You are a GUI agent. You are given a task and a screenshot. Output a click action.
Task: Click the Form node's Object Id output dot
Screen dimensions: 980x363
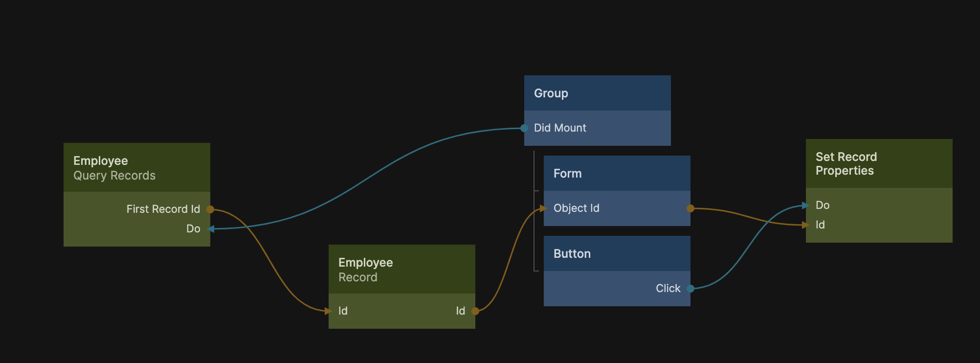coord(690,208)
